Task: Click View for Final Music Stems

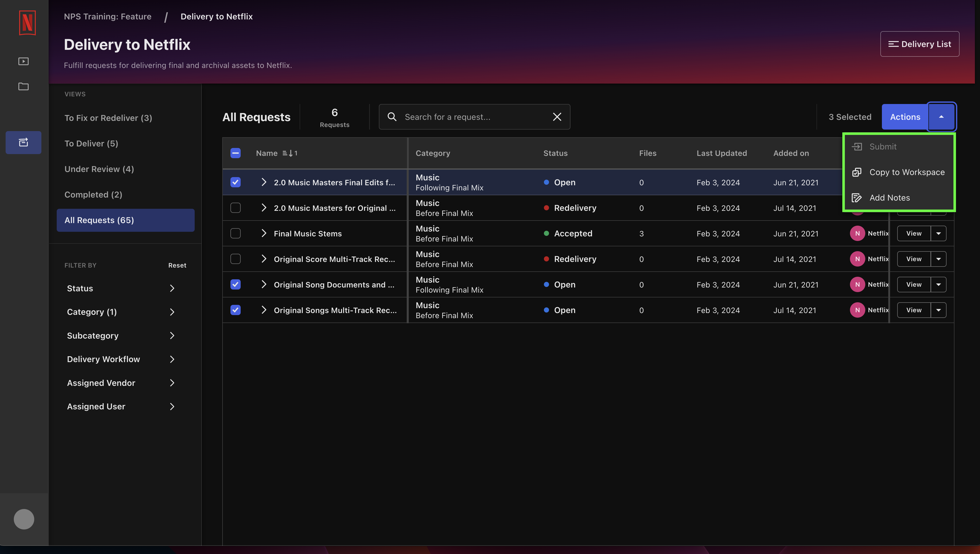Action: [x=914, y=233]
